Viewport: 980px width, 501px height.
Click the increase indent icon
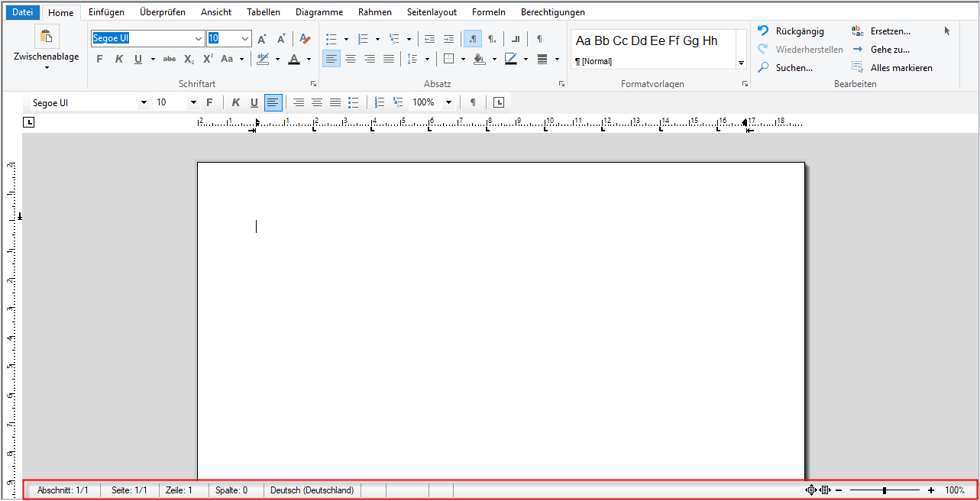pyautogui.click(x=448, y=39)
